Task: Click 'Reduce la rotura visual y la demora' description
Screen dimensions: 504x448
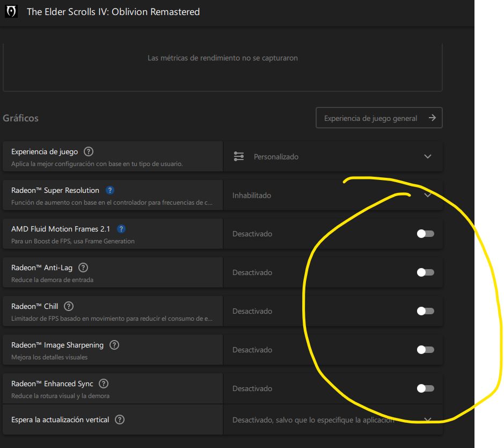Action: 61,395
